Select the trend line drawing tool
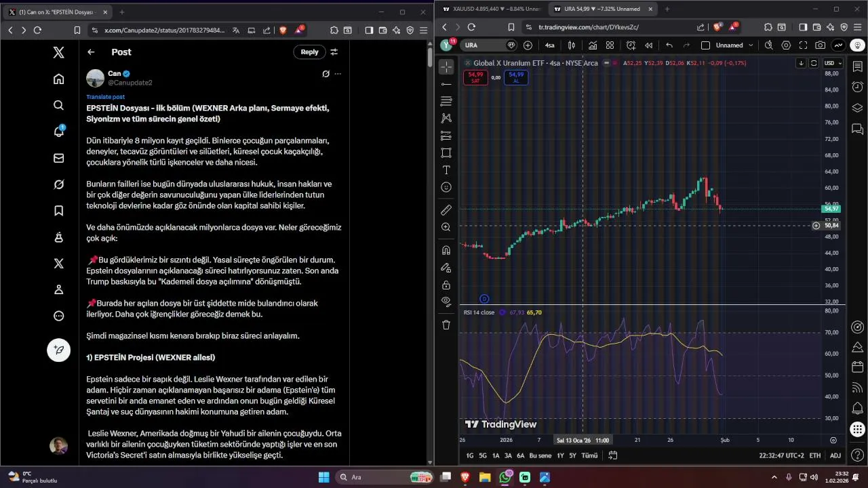This screenshot has height=488, width=868. (x=446, y=84)
